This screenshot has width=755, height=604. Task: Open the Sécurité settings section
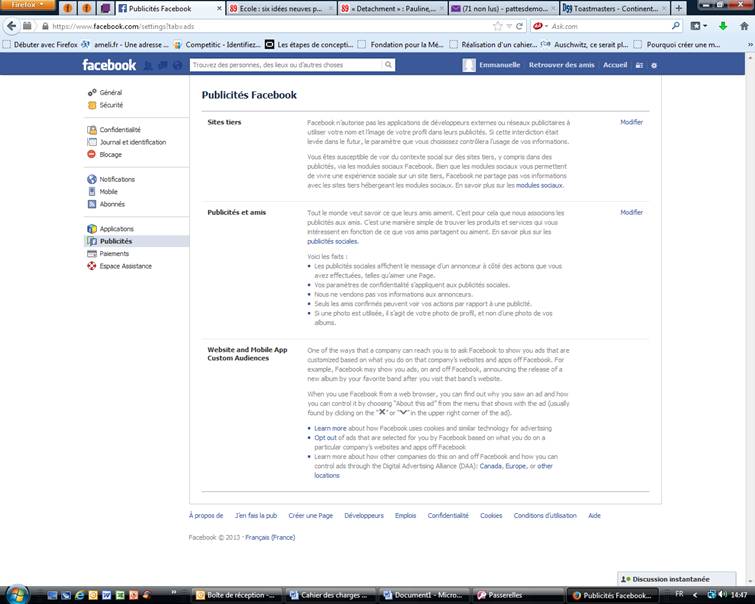click(111, 105)
